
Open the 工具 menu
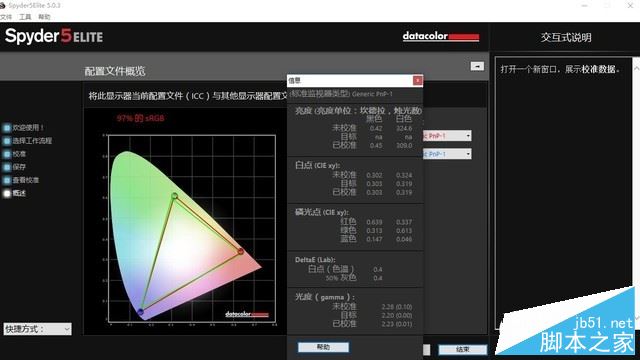click(x=25, y=17)
